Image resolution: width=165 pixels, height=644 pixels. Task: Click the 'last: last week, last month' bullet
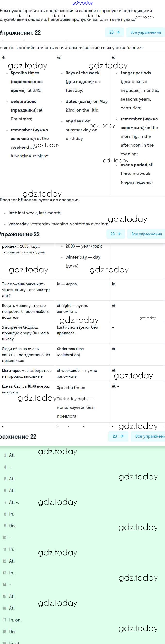coord(35,213)
